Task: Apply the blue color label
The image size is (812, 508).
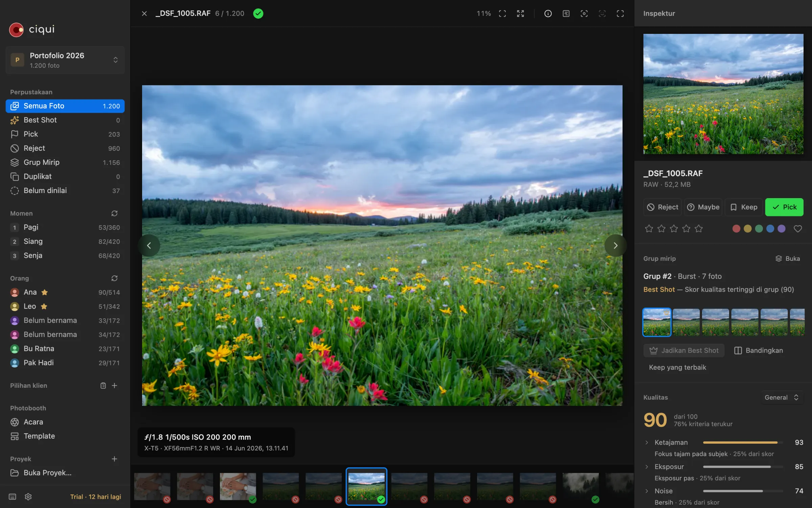Action: click(770, 229)
